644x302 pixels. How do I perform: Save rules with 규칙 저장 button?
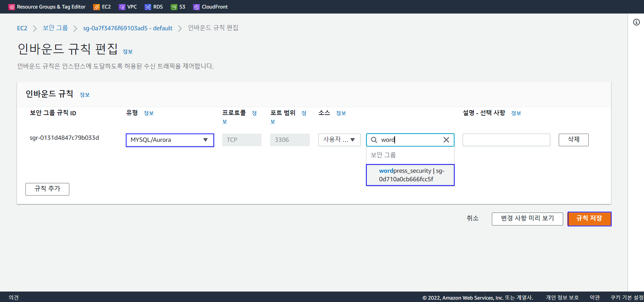pos(589,219)
